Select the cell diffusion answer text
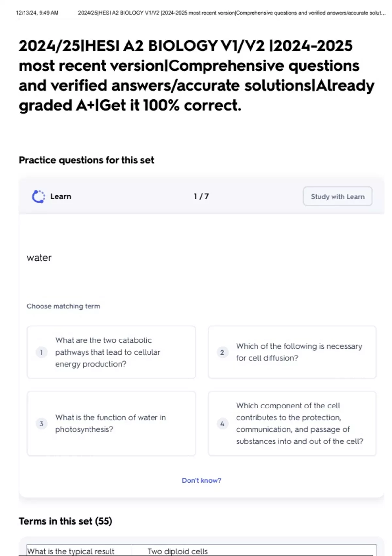The image size is (392, 556). click(299, 352)
